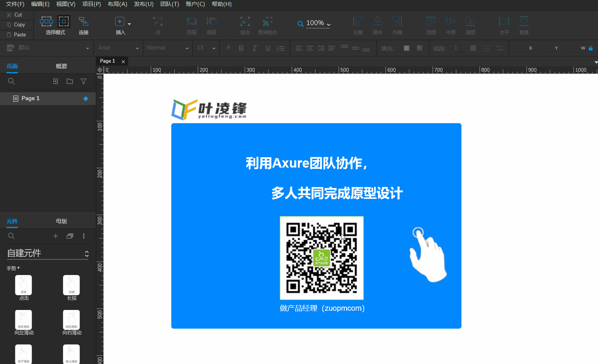The width and height of the screenshot is (598, 364).
Task: Open the line pattern style dropdown
Action: [486, 48]
